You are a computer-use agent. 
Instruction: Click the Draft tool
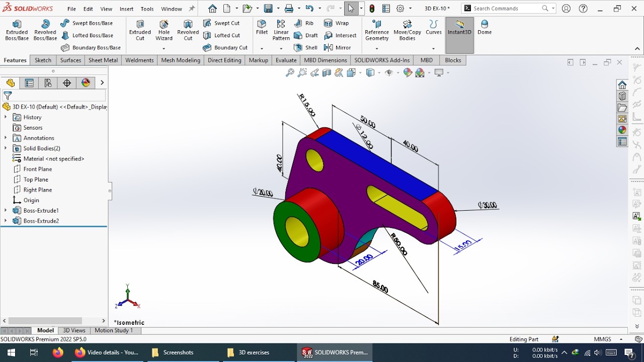(306, 35)
